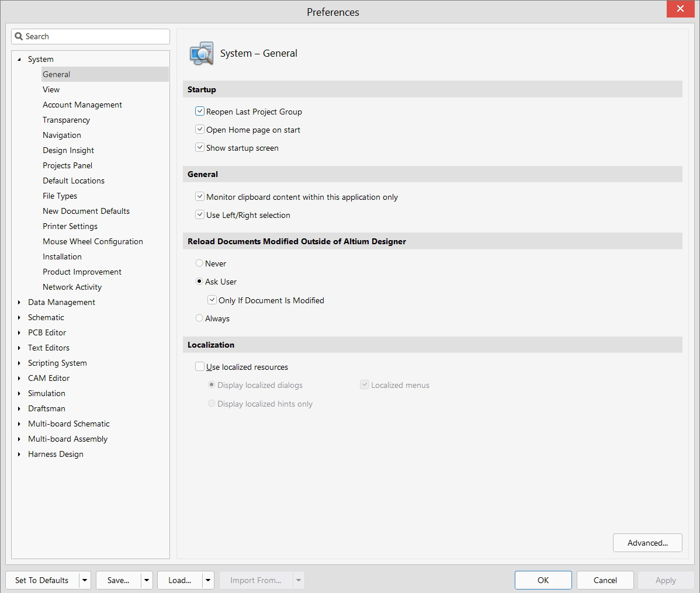700x593 pixels.
Task: Open the View preferences page
Action: coord(51,89)
